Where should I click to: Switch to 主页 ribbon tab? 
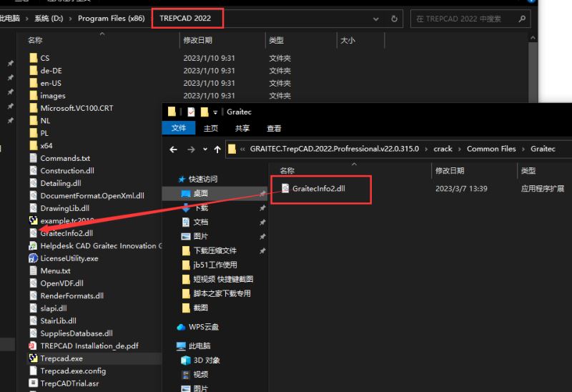coord(211,128)
